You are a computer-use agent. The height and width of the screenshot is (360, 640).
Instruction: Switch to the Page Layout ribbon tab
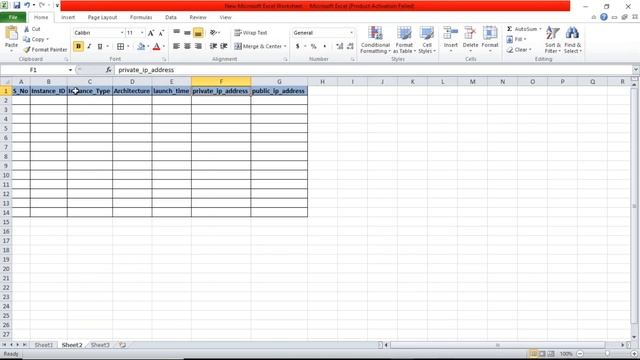(x=102, y=17)
